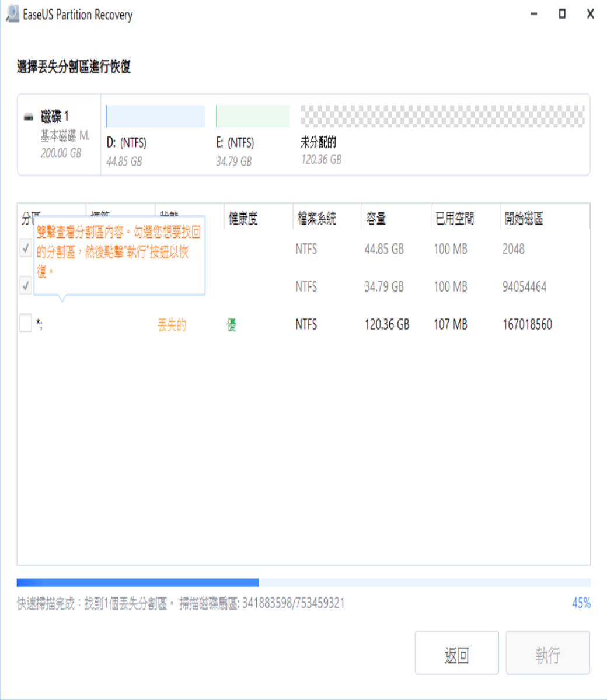Click the start sector value 167018560

[x=527, y=324]
